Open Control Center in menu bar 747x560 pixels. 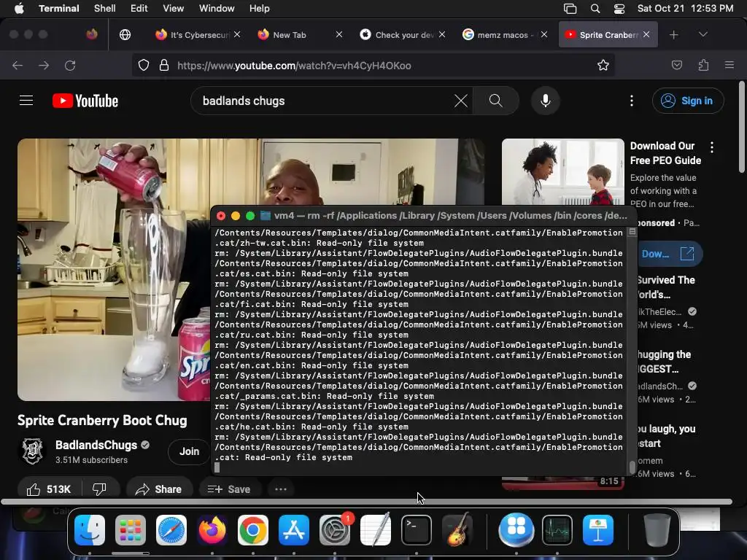pos(619,8)
